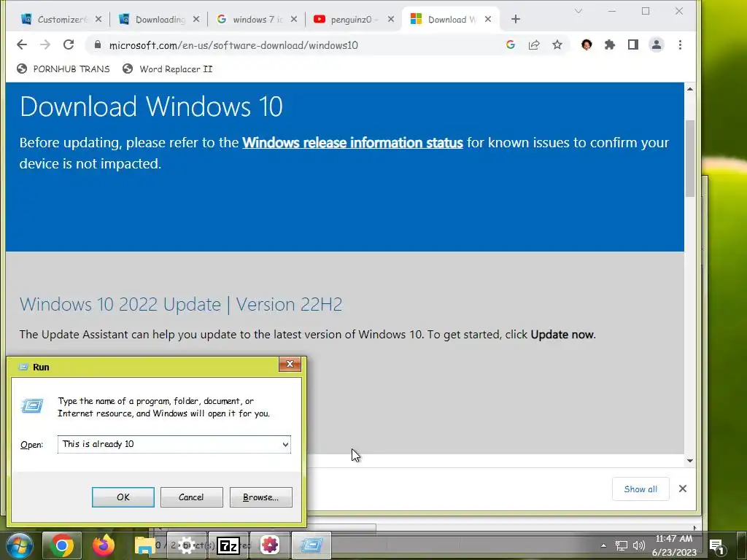Click Show all downloads
747x560 pixels.
coord(640,489)
